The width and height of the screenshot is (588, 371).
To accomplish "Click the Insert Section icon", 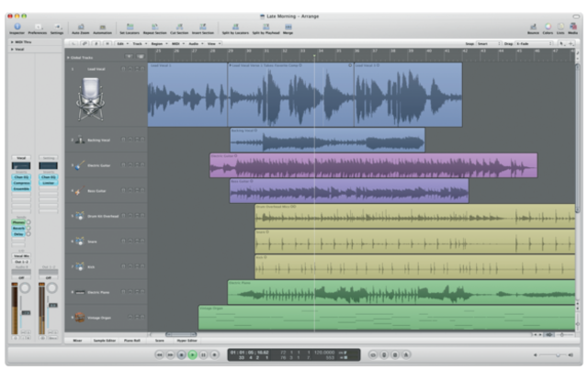I will click(203, 27).
